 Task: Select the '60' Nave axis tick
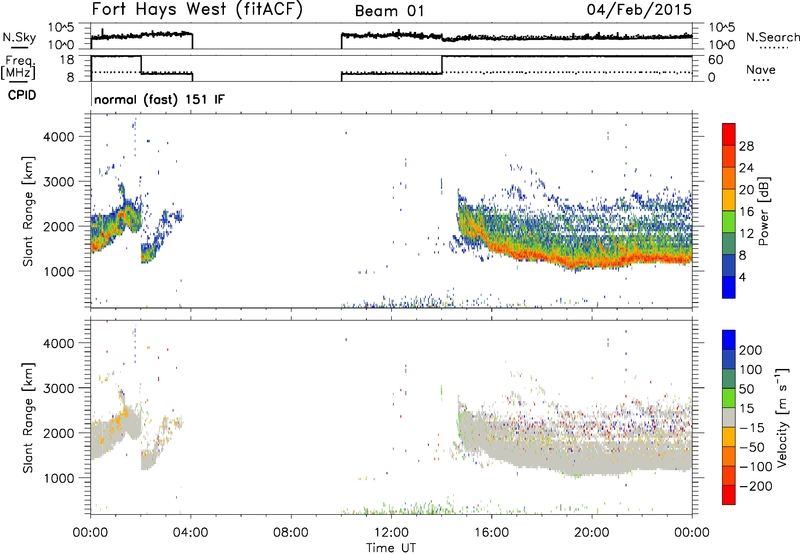pyautogui.click(x=715, y=60)
